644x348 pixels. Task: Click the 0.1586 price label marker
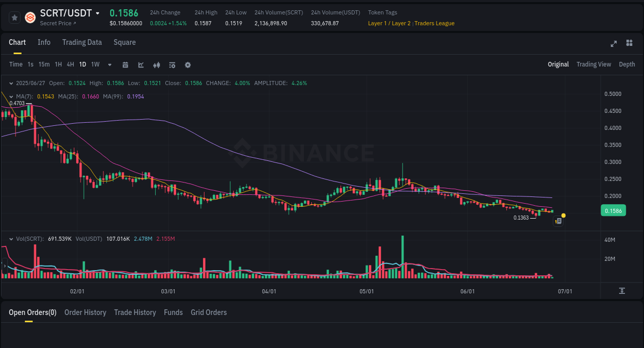click(613, 210)
